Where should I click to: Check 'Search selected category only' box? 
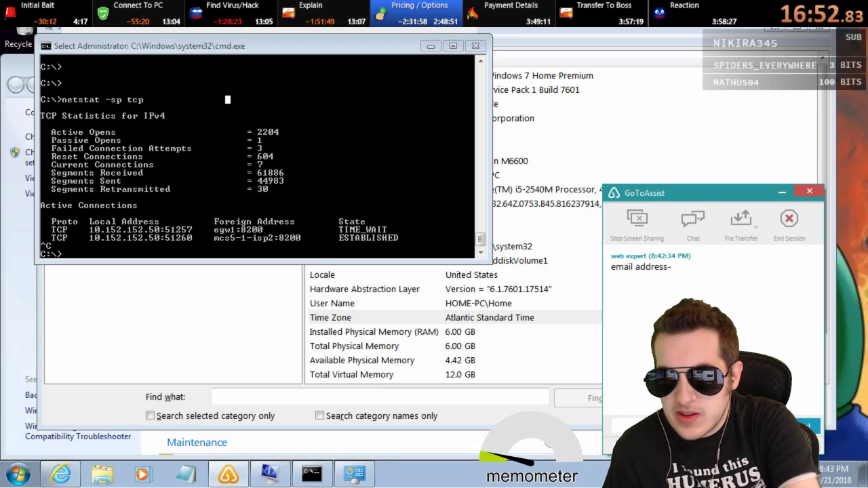150,415
